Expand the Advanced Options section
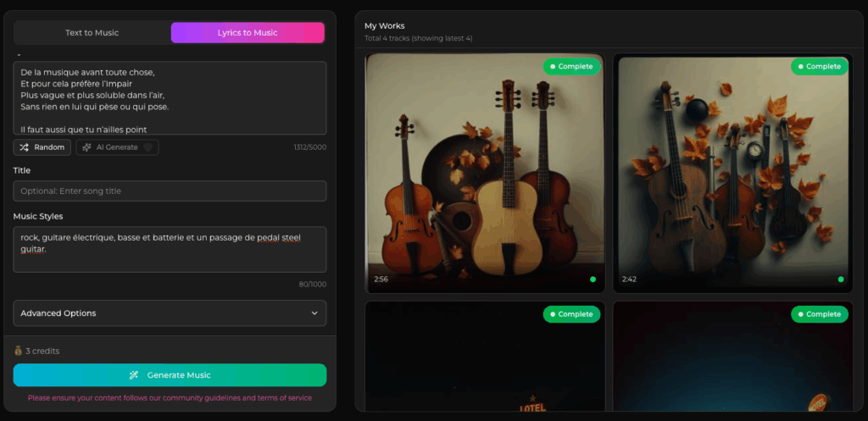This screenshot has height=421, width=868. click(x=170, y=313)
